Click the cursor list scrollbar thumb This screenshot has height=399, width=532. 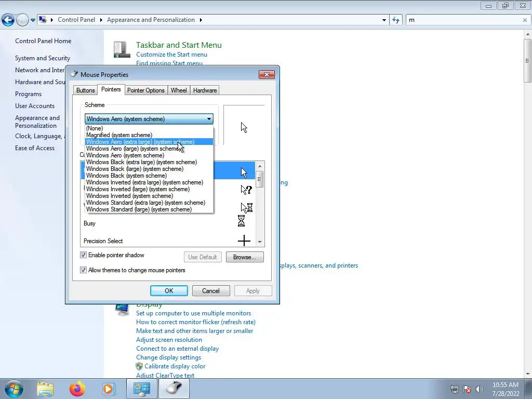(x=260, y=179)
